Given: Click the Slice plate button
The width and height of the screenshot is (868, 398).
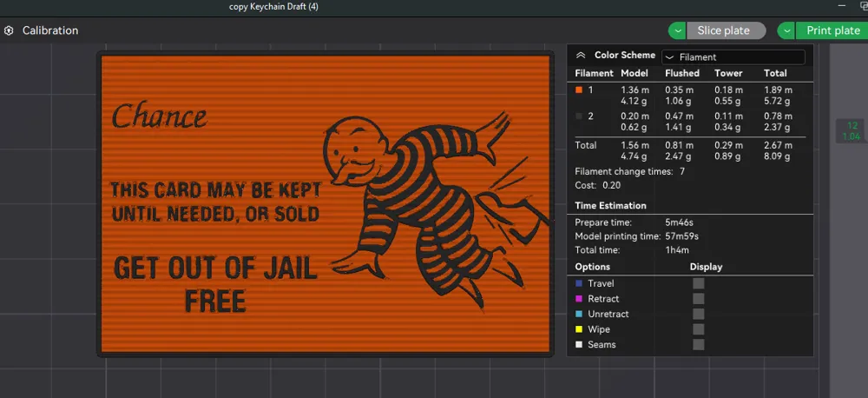Looking at the screenshot, I should coord(726,30).
